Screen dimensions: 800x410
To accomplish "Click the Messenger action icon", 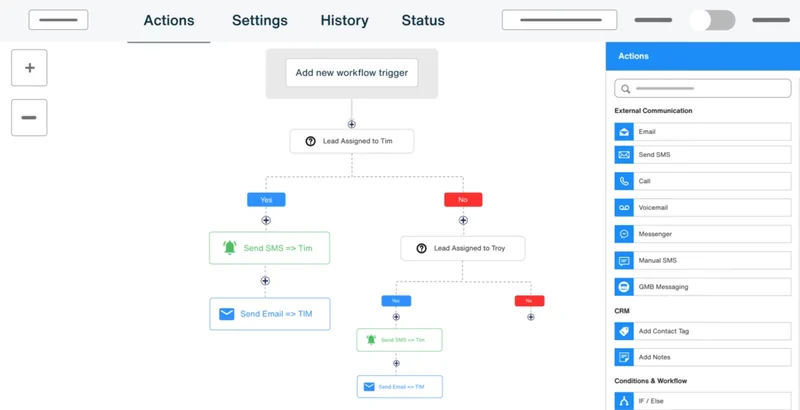I will pos(624,234).
